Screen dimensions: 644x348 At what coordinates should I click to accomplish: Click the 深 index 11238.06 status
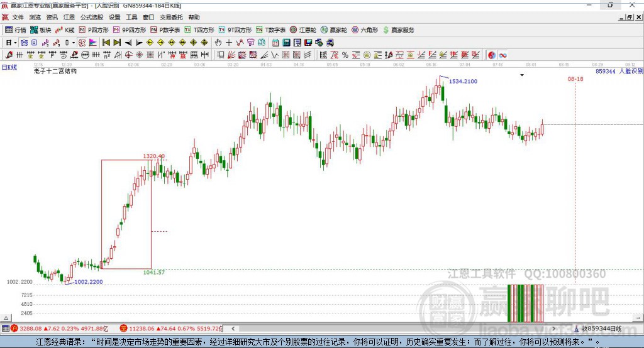[170, 329]
